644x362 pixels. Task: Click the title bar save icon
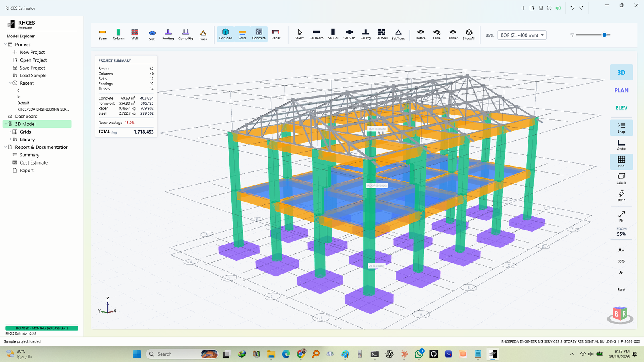tap(541, 8)
